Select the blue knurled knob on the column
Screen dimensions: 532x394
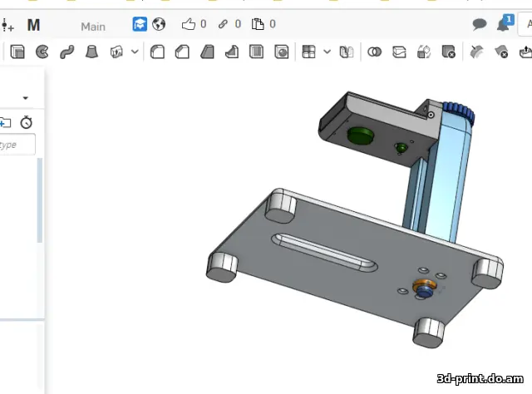(x=459, y=112)
